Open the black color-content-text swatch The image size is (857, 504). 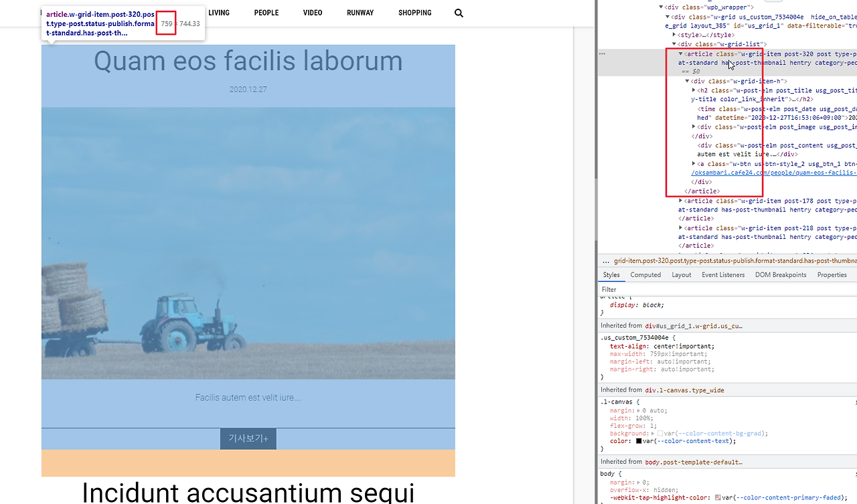pyautogui.click(x=639, y=441)
